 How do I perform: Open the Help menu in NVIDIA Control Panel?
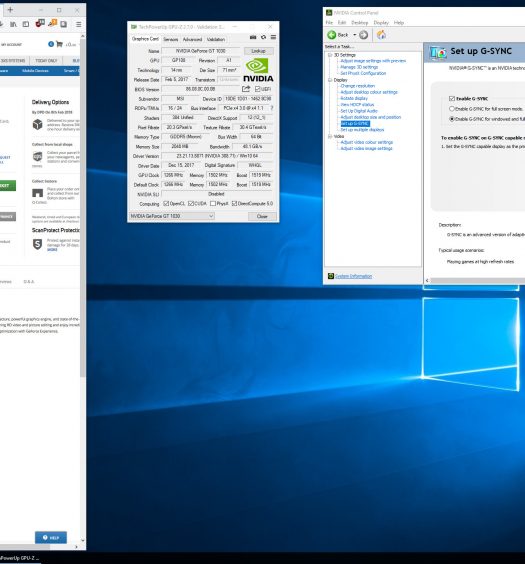tap(399, 23)
